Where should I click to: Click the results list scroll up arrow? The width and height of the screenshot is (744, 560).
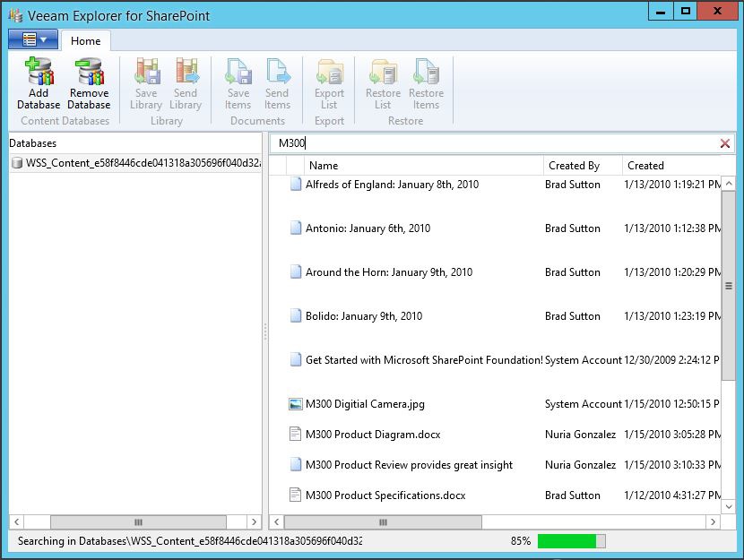click(729, 183)
